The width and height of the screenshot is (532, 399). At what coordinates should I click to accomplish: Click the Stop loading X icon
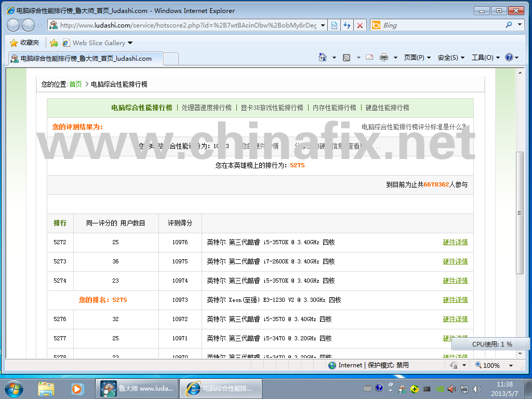tap(360, 25)
